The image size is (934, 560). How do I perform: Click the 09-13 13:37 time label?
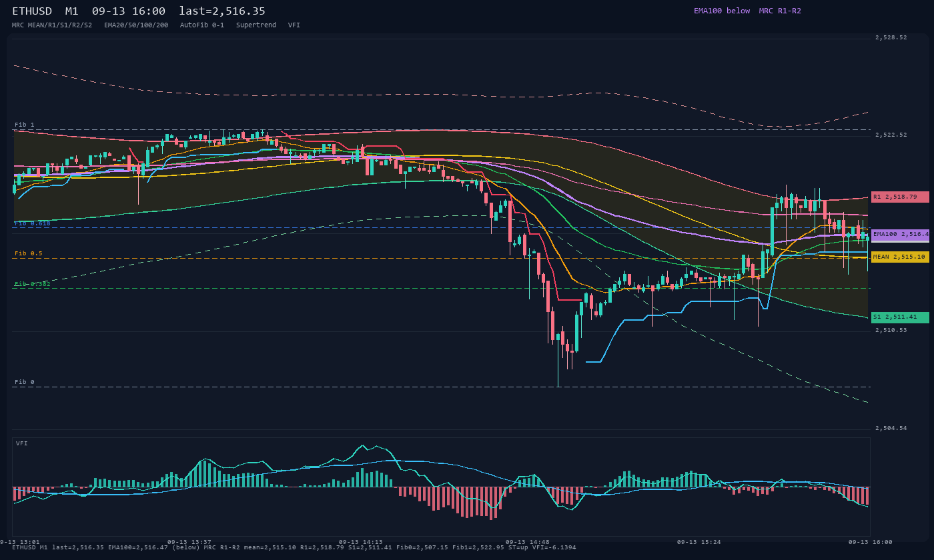click(189, 542)
